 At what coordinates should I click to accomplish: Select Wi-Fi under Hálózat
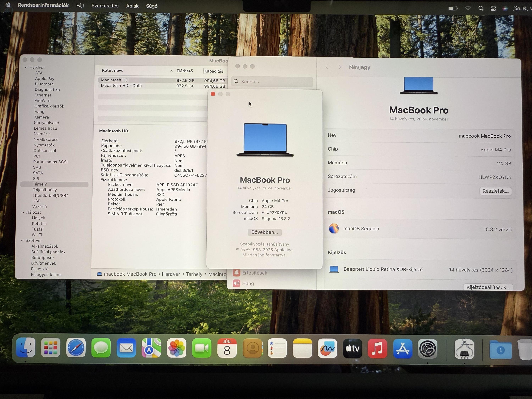click(37, 235)
